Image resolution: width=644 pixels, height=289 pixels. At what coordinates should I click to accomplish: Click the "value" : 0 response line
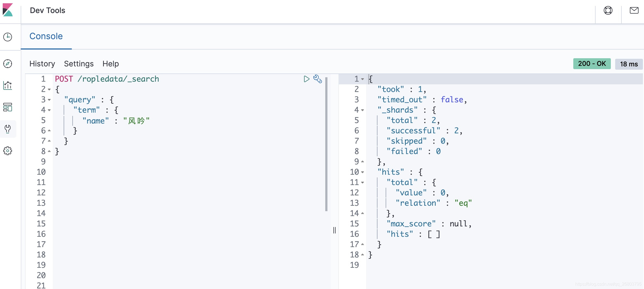coord(422,193)
